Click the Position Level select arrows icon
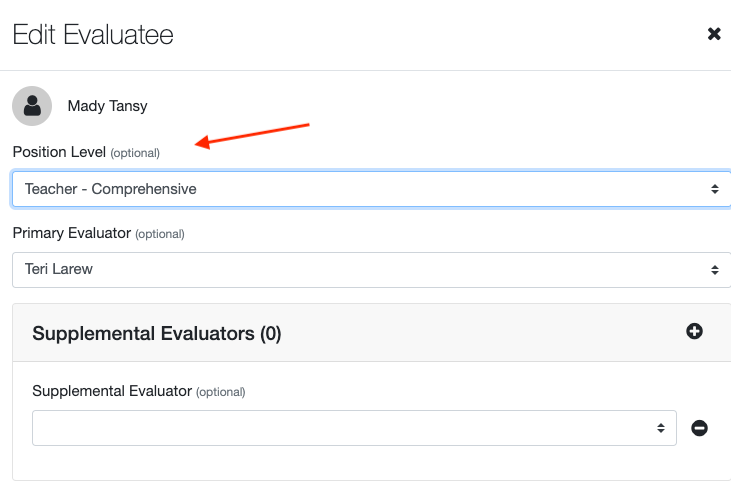This screenshot has width=731, height=482. pos(714,188)
